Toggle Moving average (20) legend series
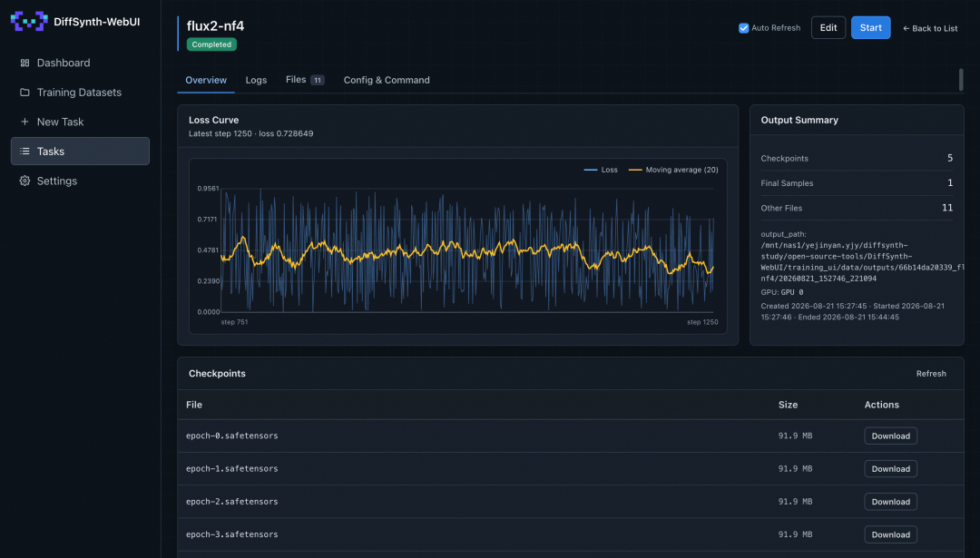This screenshot has width=980, height=558. pyautogui.click(x=673, y=170)
